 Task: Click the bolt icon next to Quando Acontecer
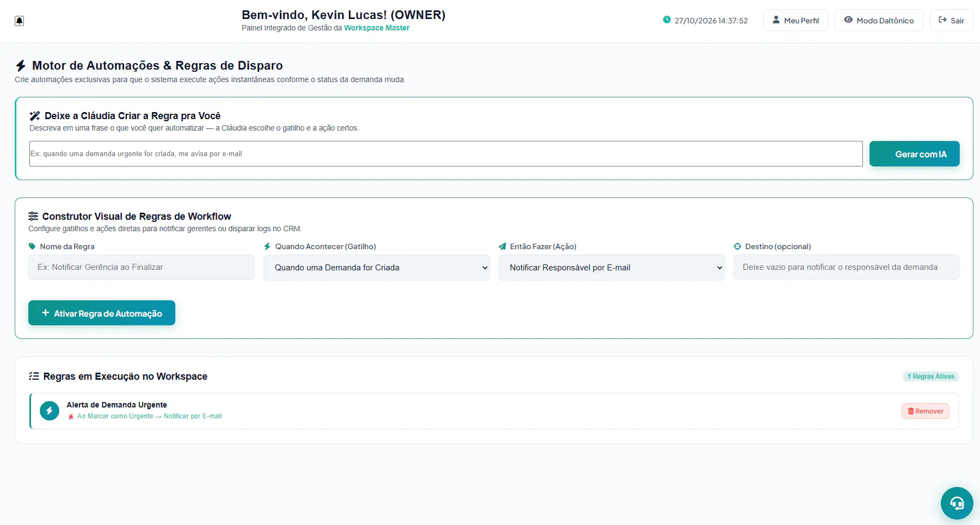pyautogui.click(x=267, y=246)
